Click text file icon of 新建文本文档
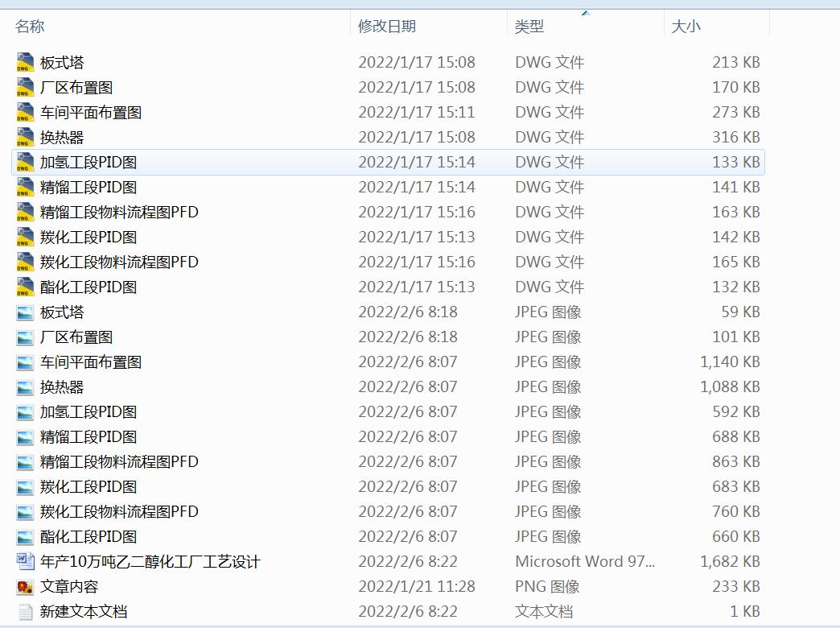This screenshot has width=840, height=628. click(x=25, y=611)
